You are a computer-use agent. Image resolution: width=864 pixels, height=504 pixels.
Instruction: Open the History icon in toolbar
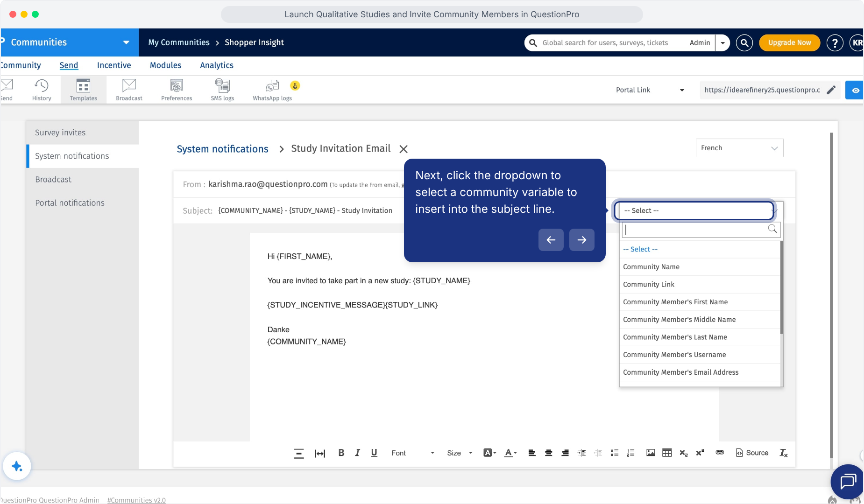click(x=42, y=90)
